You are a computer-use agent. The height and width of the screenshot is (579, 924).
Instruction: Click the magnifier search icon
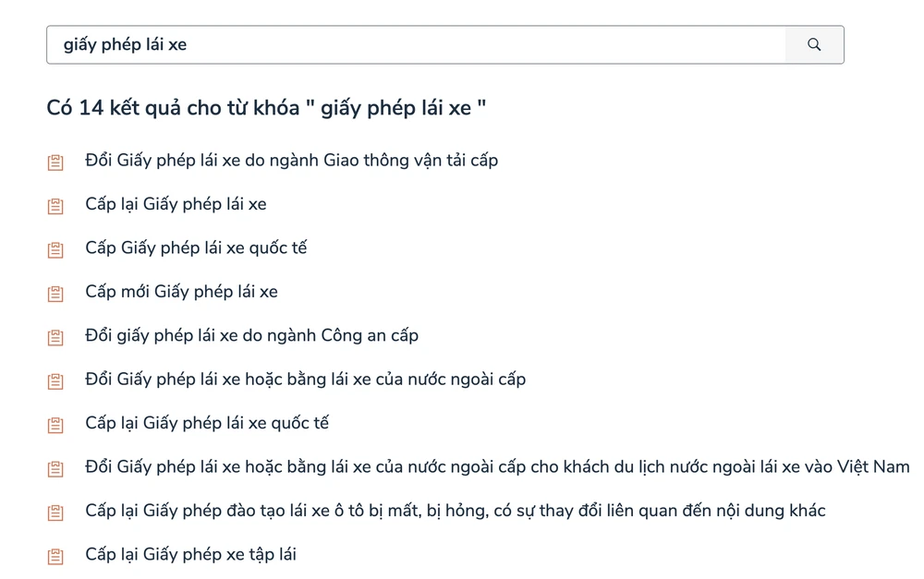click(813, 43)
